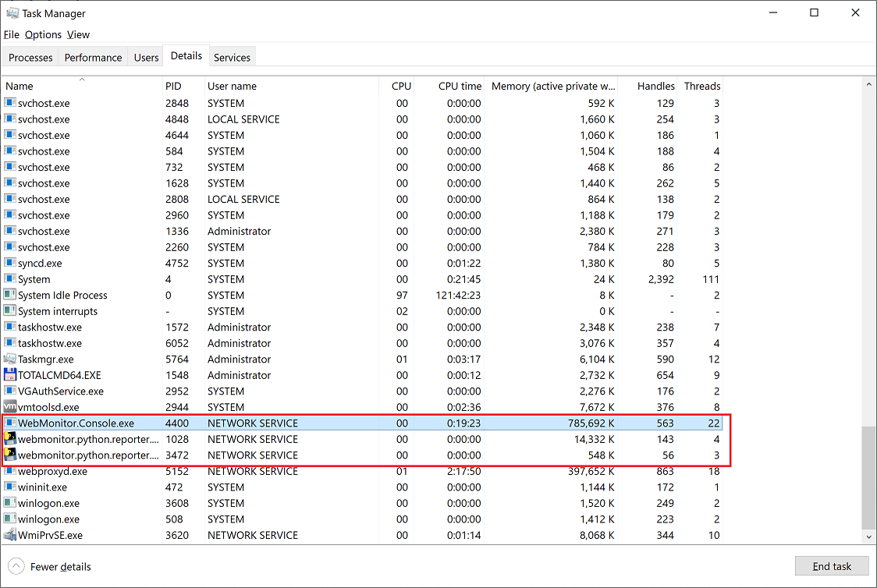Select svchost.exe row with PID 1628
This screenshot has width=877, height=588.
point(363,182)
